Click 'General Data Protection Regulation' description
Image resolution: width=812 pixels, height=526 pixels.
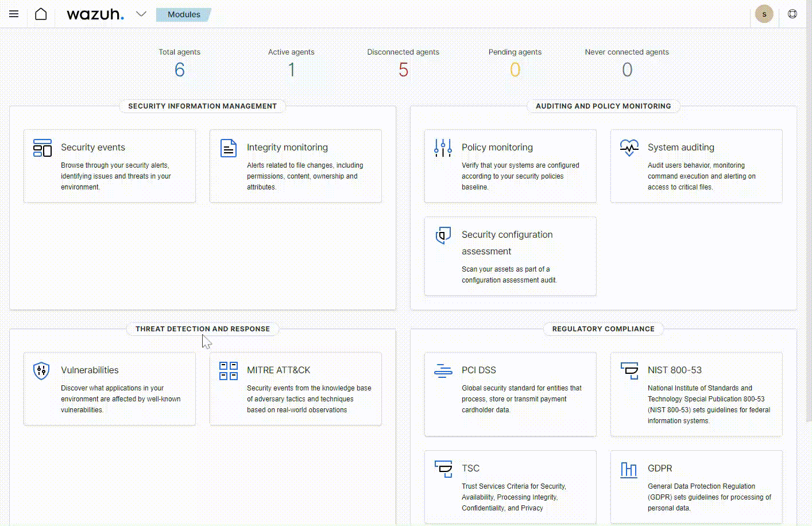pos(709,497)
